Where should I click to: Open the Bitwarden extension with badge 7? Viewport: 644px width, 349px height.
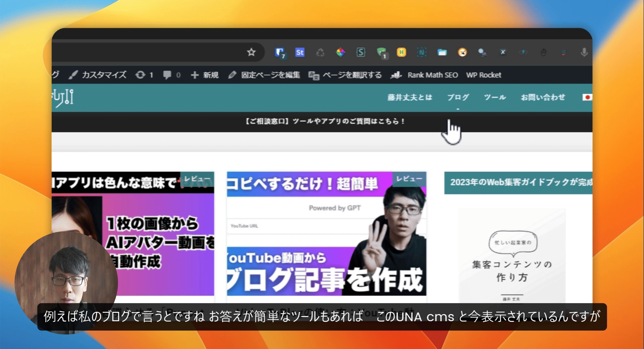pos(279,52)
